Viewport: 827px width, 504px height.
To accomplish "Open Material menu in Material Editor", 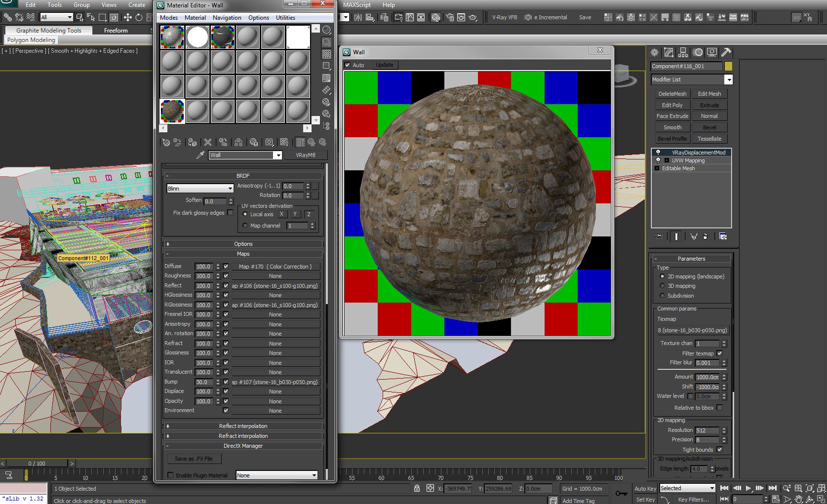I will pyautogui.click(x=195, y=18).
